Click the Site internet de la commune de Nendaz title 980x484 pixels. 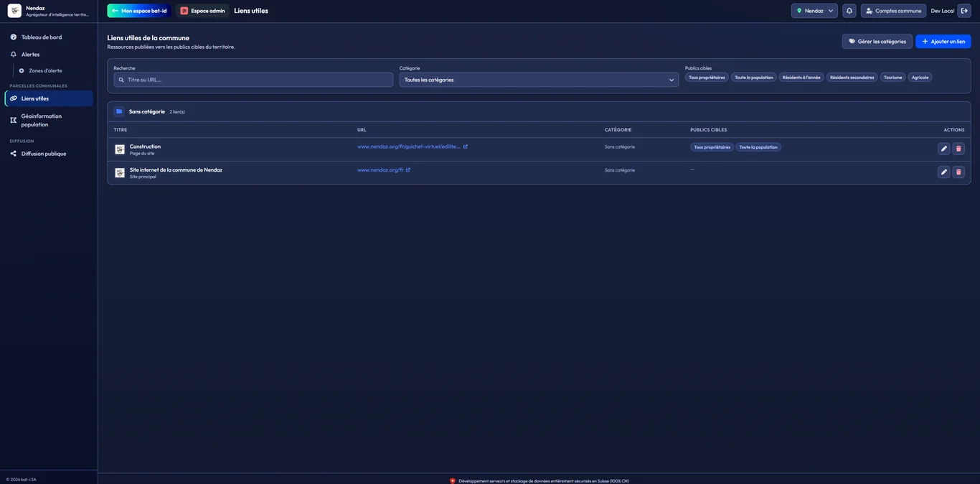[x=176, y=170]
